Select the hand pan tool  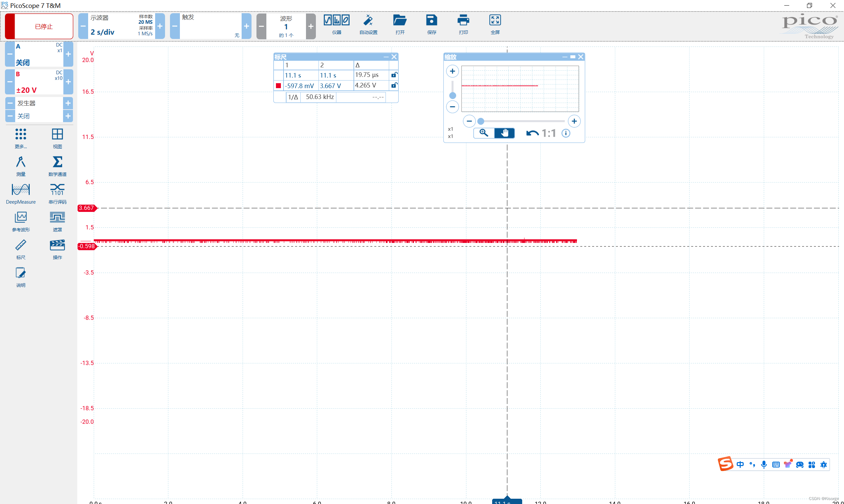(504, 133)
